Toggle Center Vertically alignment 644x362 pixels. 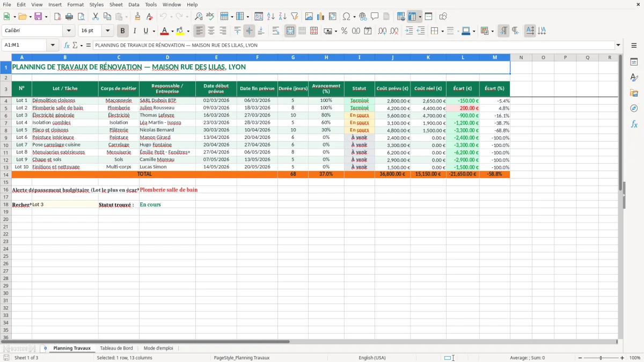coord(249,31)
